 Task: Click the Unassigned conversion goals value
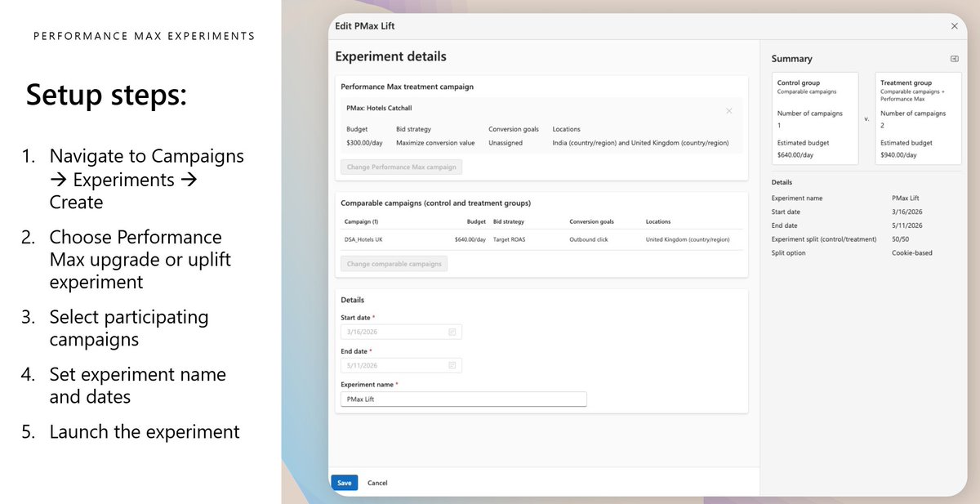click(x=506, y=143)
